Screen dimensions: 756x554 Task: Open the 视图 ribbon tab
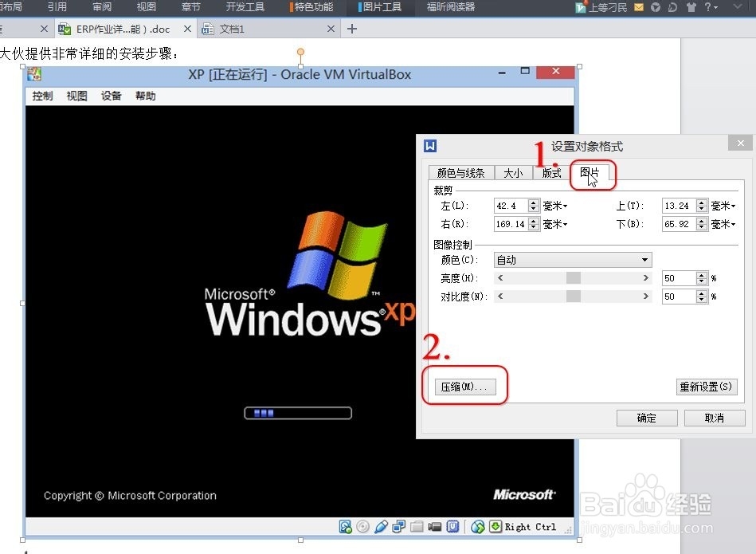pos(146,7)
